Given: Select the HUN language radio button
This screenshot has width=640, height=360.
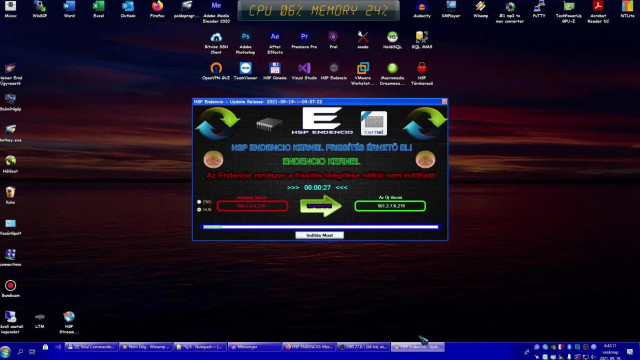Looking at the screenshot, I should (x=199, y=209).
